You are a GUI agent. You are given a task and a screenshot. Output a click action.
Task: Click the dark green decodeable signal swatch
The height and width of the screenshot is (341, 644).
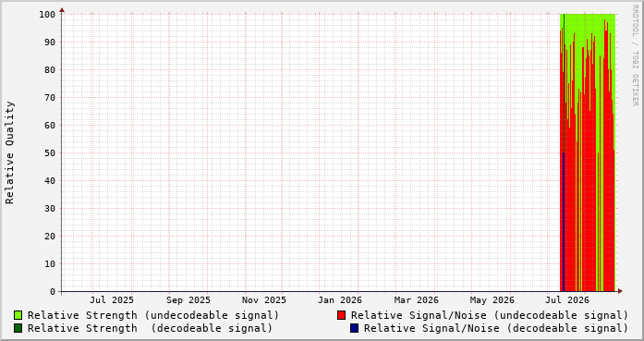[18, 328]
